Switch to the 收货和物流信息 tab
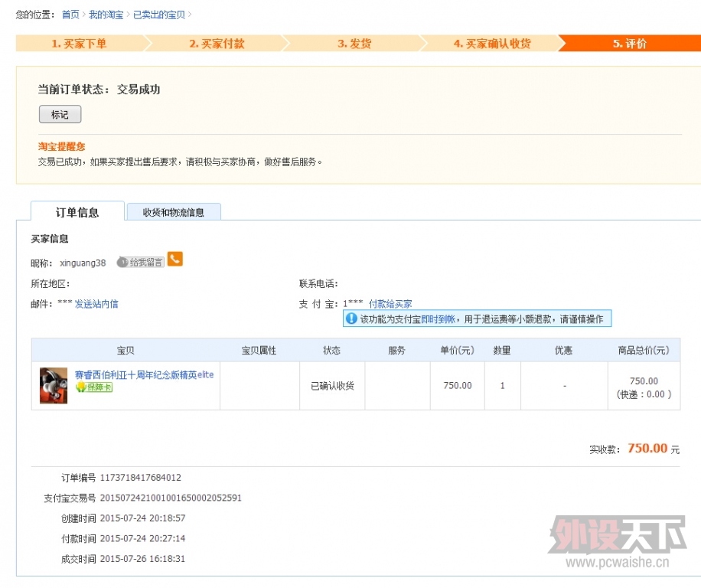 tap(174, 212)
